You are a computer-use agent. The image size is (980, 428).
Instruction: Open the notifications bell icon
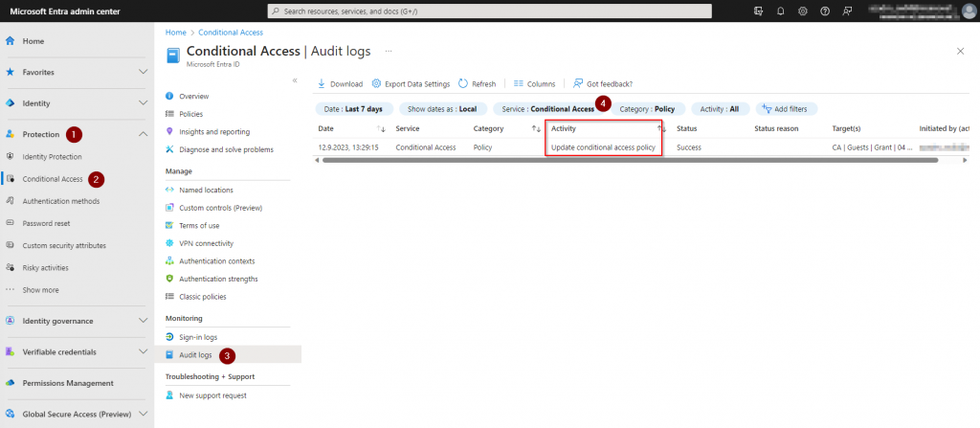pos(780,11)
